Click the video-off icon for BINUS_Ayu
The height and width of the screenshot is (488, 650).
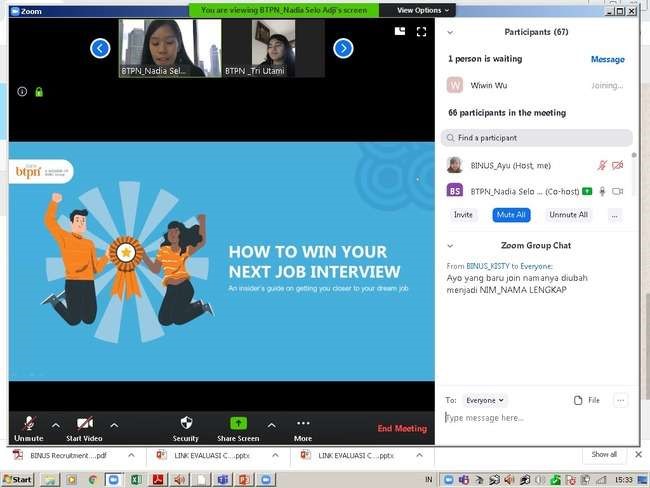pos(618,165)
